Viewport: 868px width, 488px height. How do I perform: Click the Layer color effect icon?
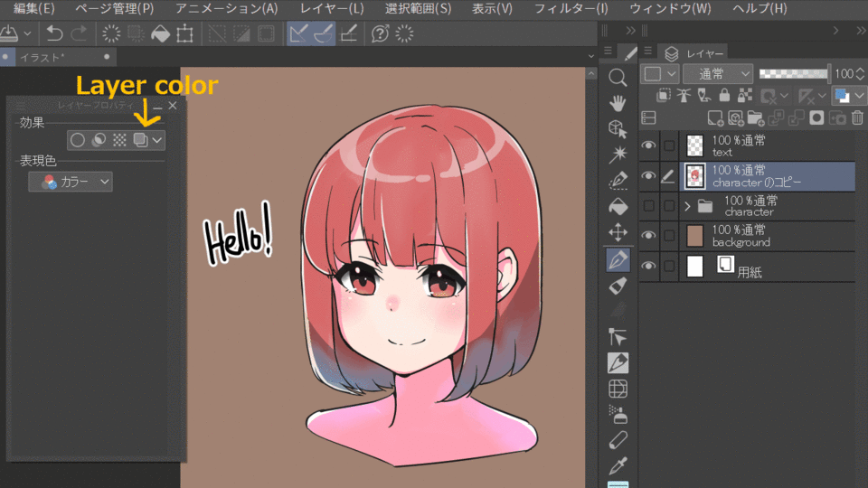coord(140,140)
